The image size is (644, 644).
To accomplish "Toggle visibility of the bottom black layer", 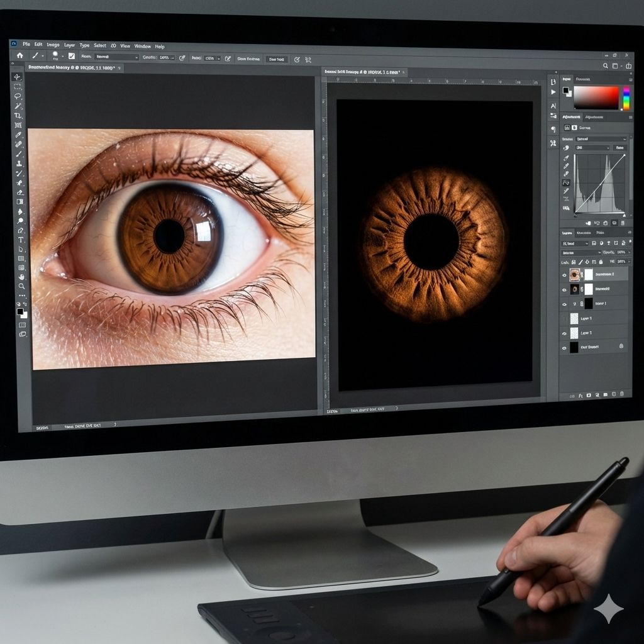I will pos(564,348).
